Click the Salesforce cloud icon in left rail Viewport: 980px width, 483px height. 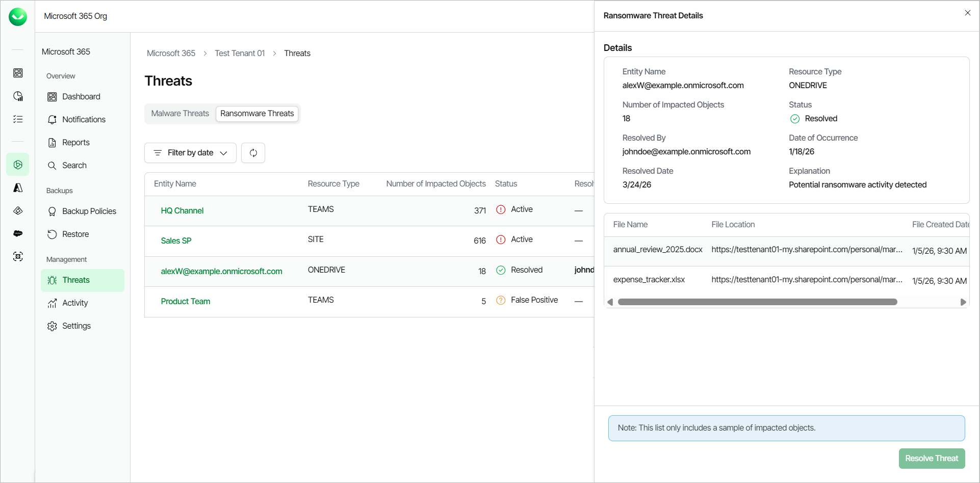(x=18, y=233)
